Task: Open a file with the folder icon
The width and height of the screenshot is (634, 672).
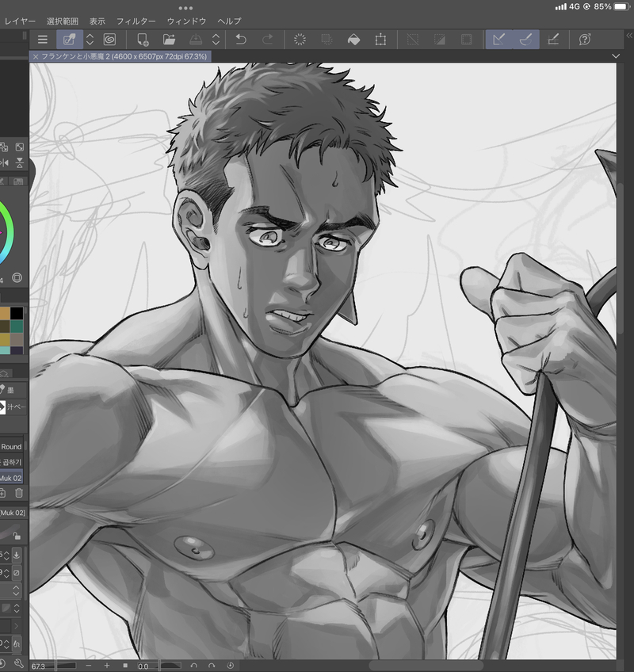Action: click(170, 40)
